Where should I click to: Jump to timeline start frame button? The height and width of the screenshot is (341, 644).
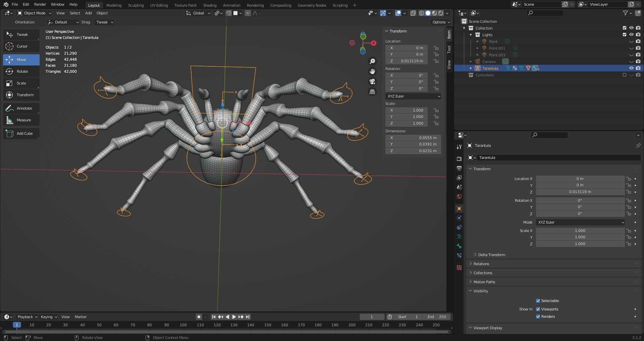pyautogui.click(x=214, y=317)
